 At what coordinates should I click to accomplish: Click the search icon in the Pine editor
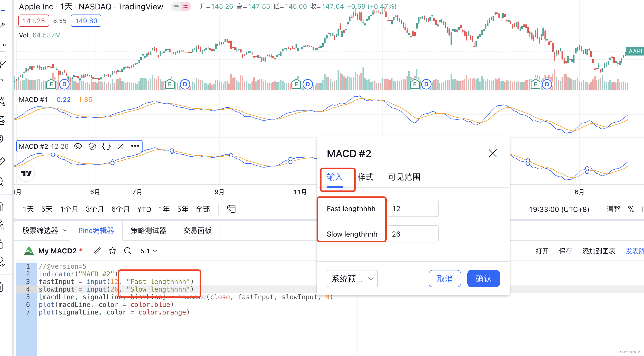pos(128,251)
